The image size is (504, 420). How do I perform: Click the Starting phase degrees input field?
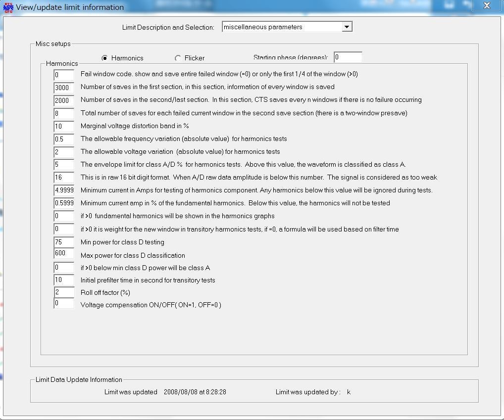(x=348, y=57)
